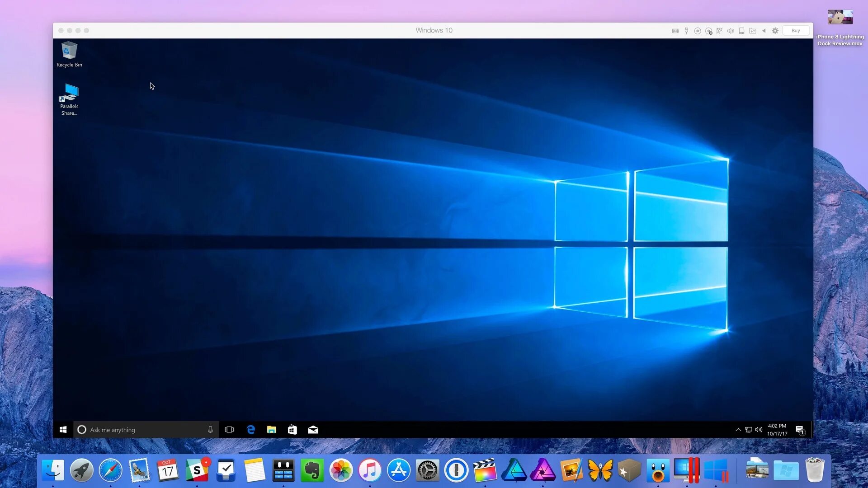Collapse status icons with left arrow
This screenshot has width=868, height=488.
coord(764,31)
